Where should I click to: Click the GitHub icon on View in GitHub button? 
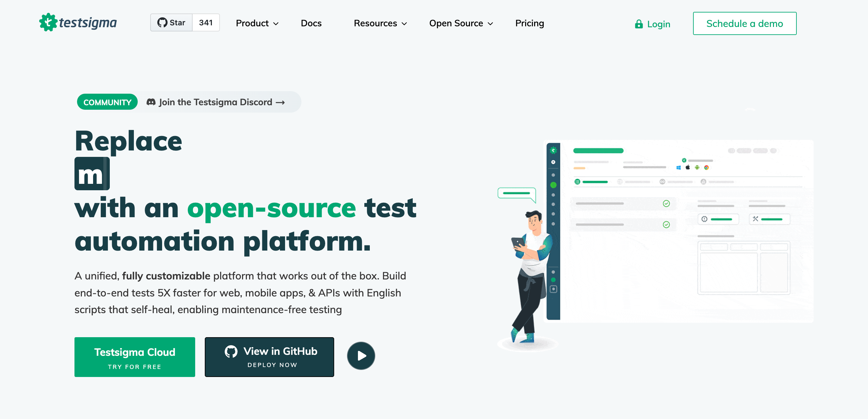(230, 350)
